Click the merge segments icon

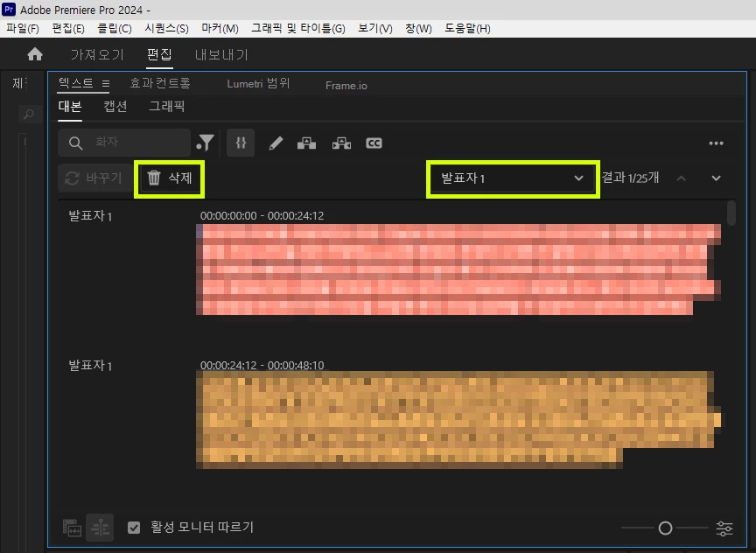306,143
